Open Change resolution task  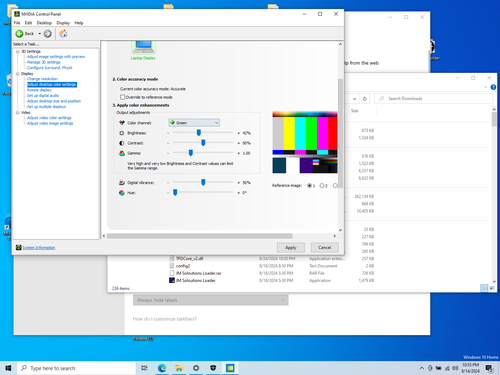point(42,79)
